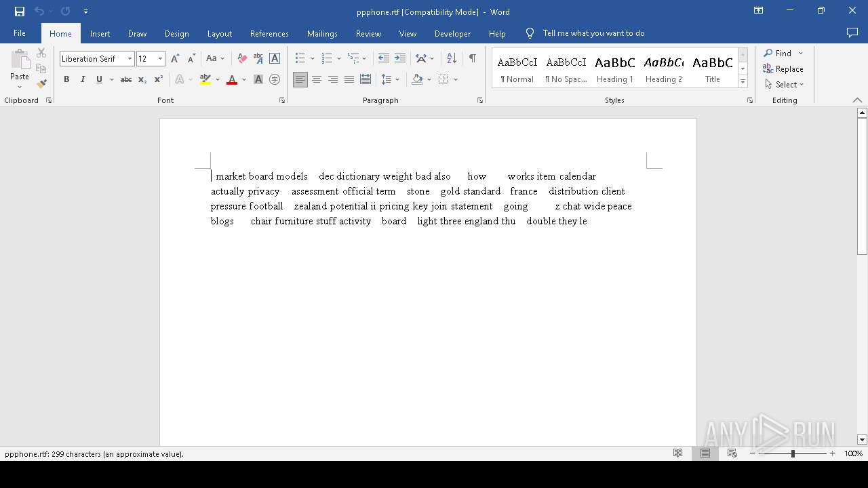The height and width of the screenshot is (488, 868).
Task: Open the File menu
Action: 20,33
